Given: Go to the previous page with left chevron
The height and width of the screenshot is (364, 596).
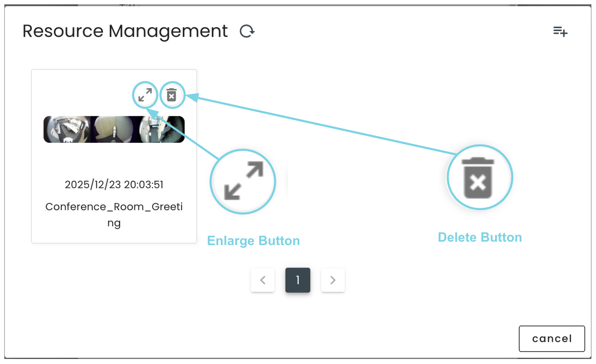Looking at the screenshot, I should [x=263, y=280].
